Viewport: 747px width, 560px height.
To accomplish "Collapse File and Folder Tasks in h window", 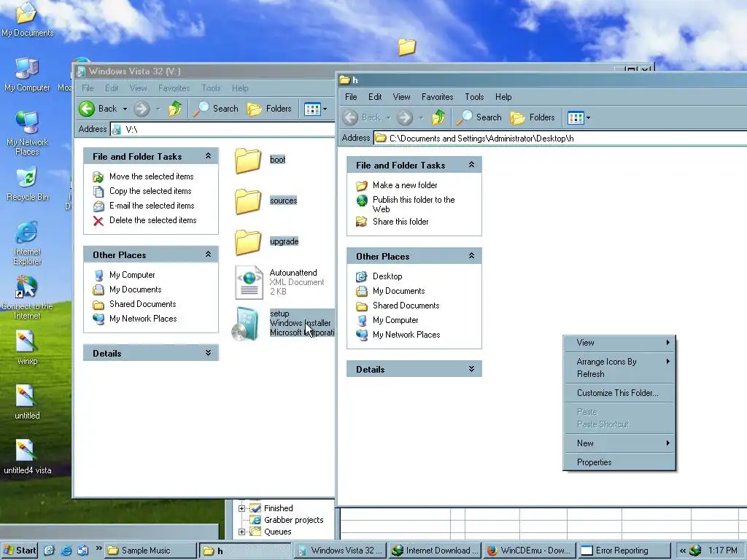I will tap(472, 165).
